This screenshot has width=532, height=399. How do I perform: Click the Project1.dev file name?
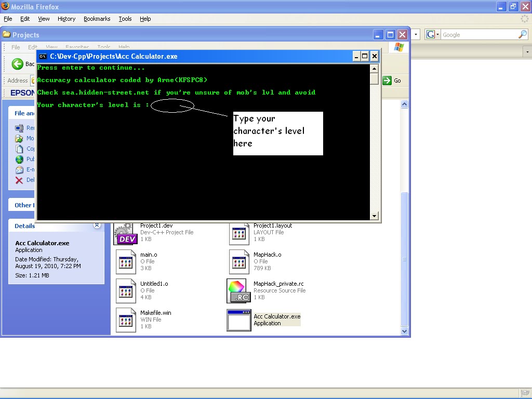(156, 225)
